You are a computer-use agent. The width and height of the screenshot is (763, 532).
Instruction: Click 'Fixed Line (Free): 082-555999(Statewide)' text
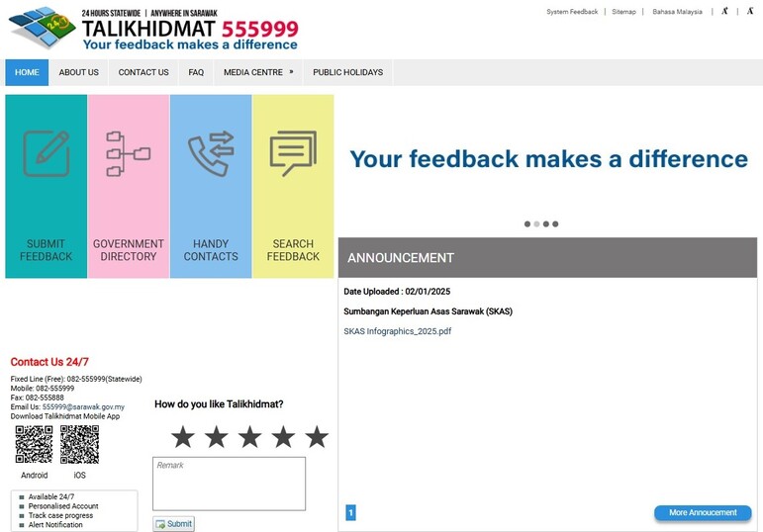coord(76,379)
